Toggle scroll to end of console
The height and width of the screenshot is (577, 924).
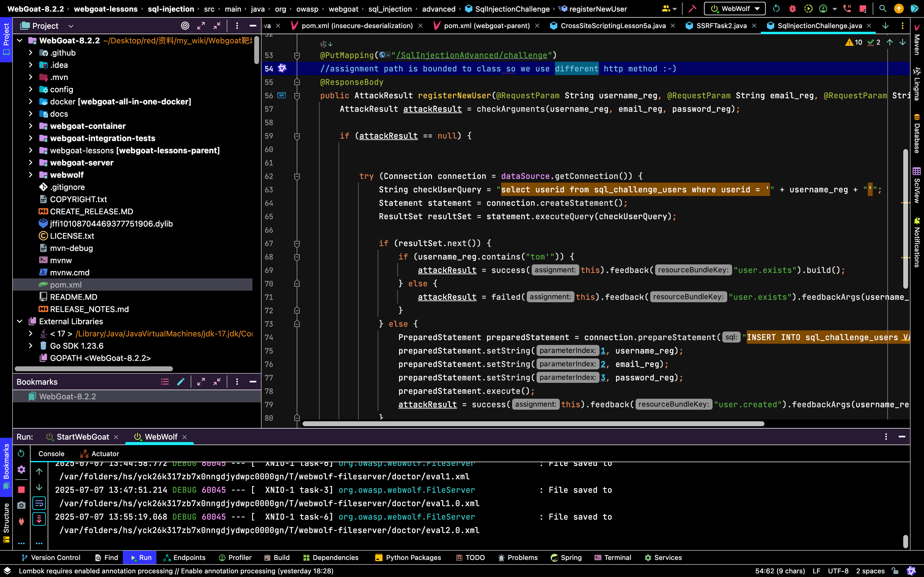point(39,519)
